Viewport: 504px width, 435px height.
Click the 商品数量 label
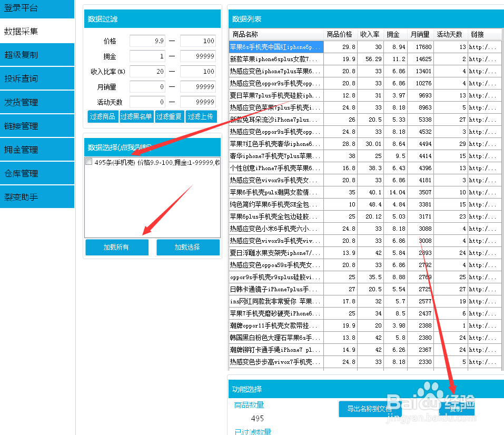[x=249, y=405]
